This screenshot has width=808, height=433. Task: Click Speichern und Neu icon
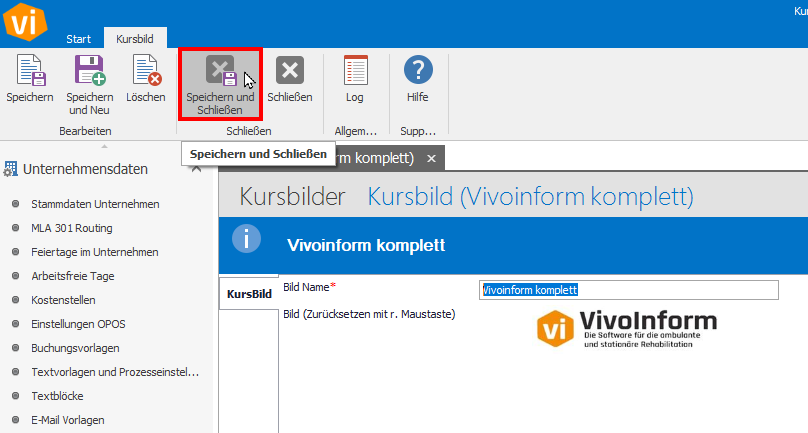pos(90,70)
